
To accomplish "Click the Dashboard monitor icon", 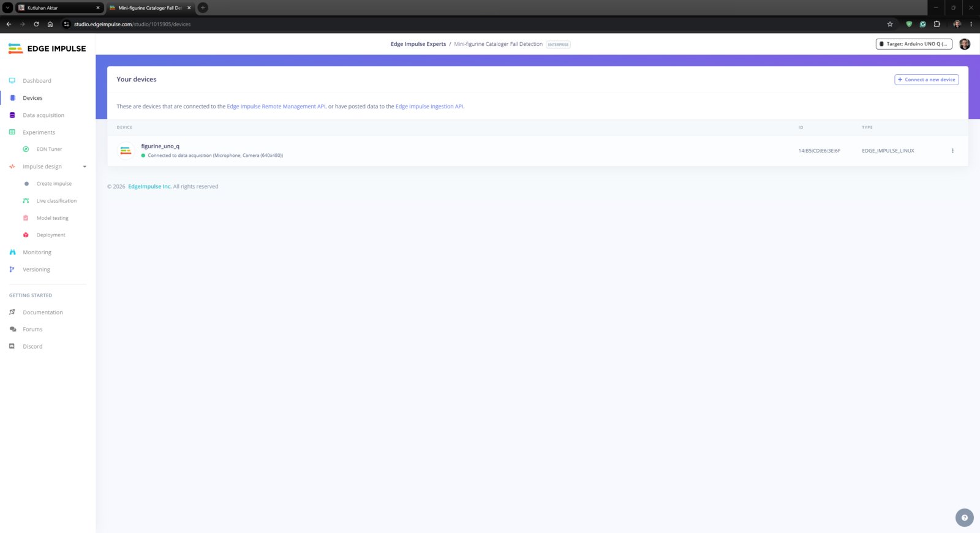I will [12, 81].
